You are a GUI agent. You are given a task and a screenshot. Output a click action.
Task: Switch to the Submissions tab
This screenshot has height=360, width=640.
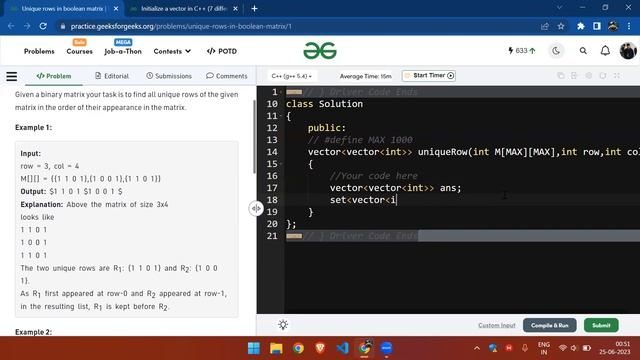pos(169,76)
